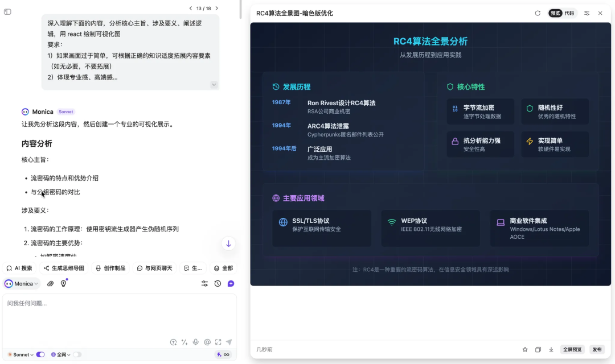Click the RC4算法全景图-暗色版优化 panel title

pyautogui.click(x=294, y=13)
